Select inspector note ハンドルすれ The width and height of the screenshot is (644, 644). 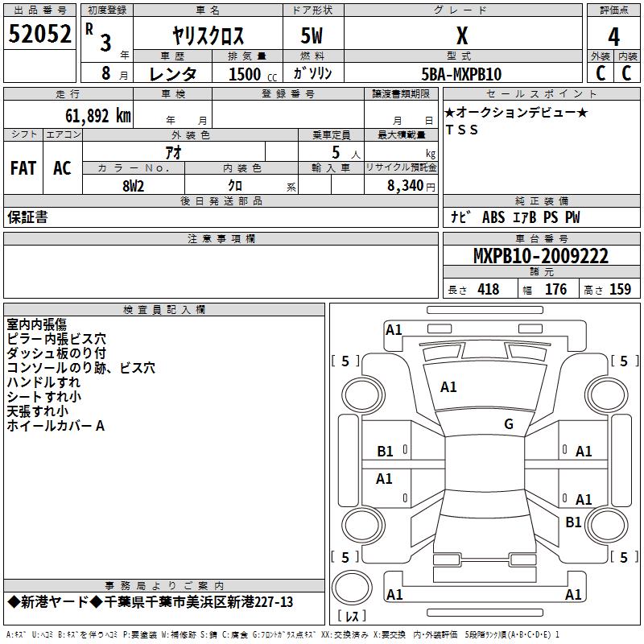[43, 382]
